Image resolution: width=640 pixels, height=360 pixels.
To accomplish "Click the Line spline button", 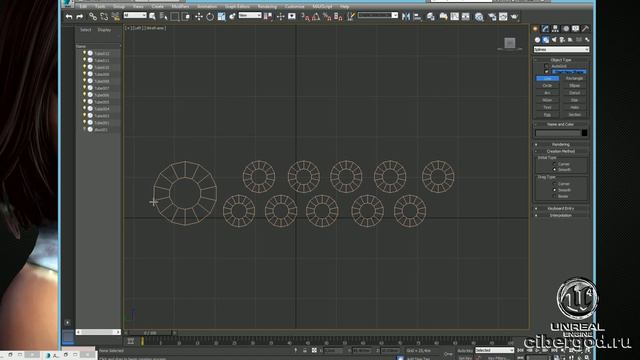I will point(547,78).
